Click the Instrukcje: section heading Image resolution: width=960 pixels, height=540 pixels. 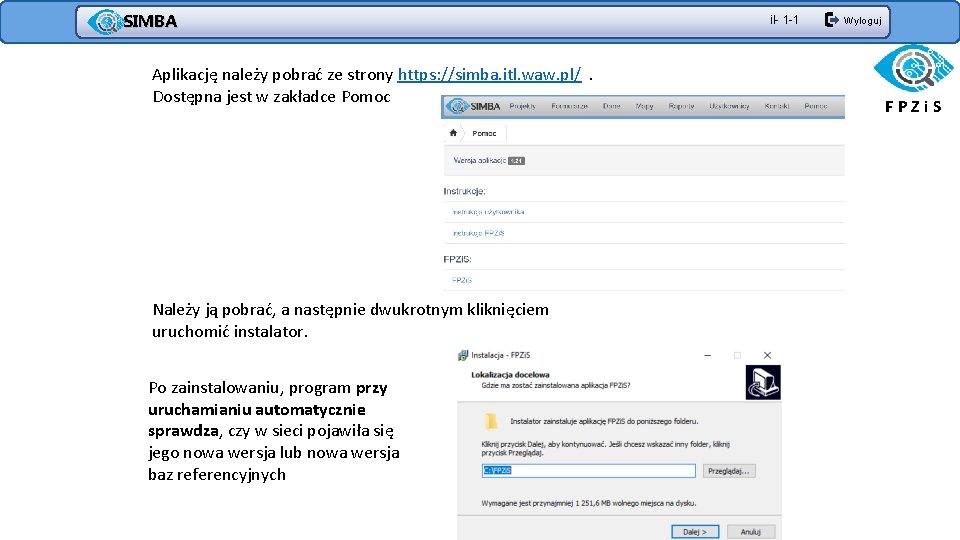(464, 191)
